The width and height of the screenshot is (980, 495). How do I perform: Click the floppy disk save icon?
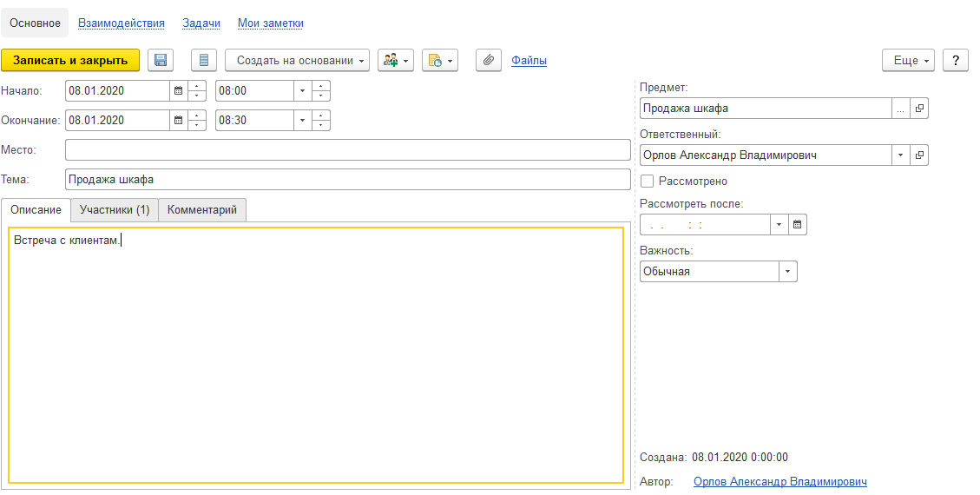tap(161, 60)
